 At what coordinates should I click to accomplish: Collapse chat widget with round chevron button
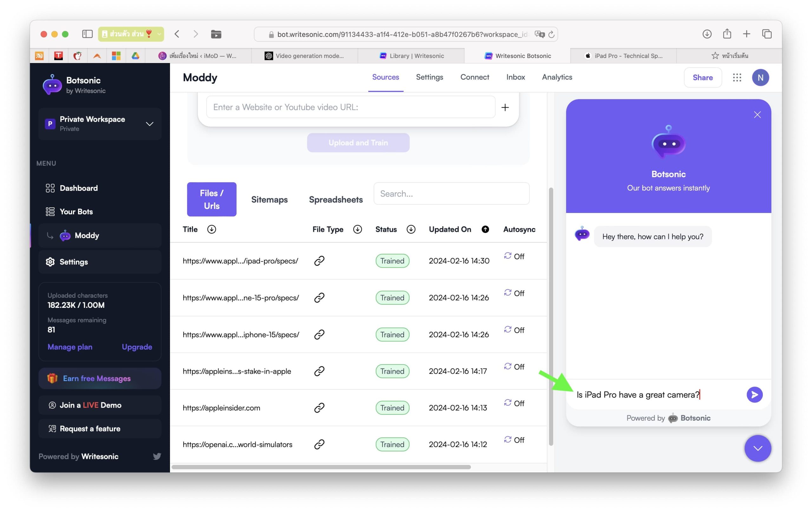coord(757,448)
